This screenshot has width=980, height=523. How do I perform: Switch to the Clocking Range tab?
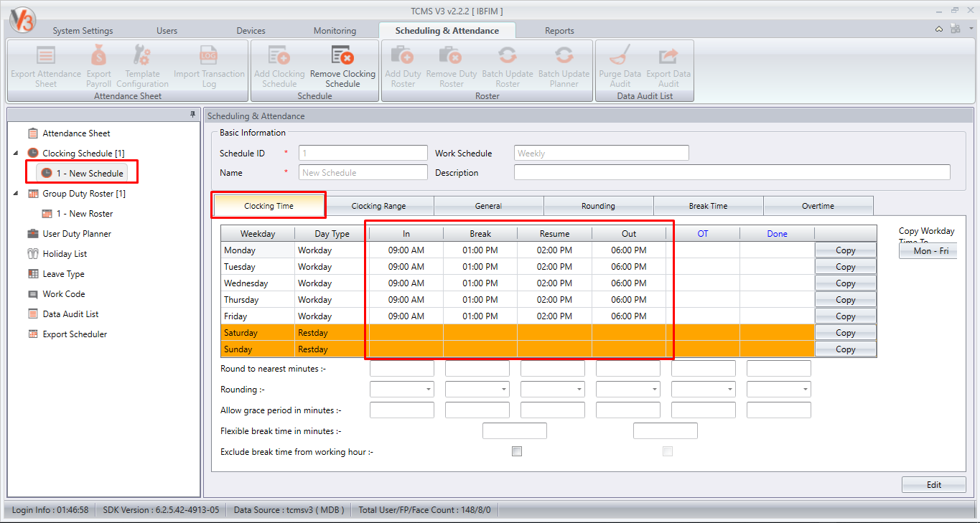378,206
